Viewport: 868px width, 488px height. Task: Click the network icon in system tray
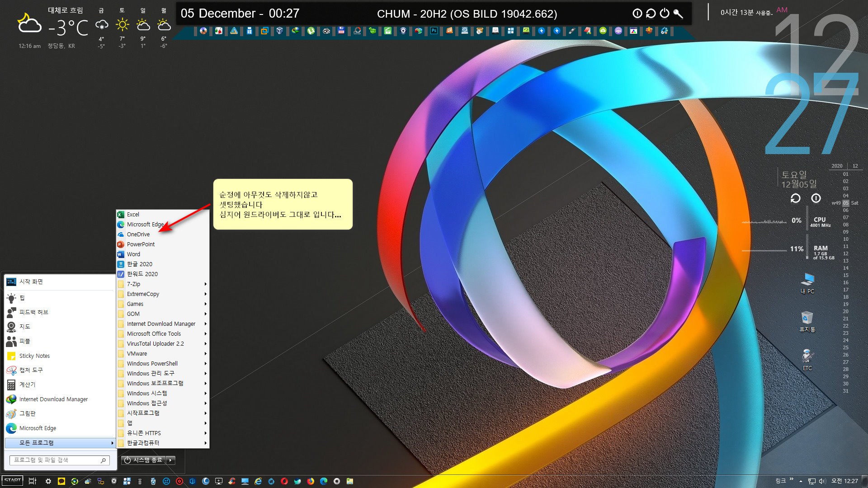point(812,481)
